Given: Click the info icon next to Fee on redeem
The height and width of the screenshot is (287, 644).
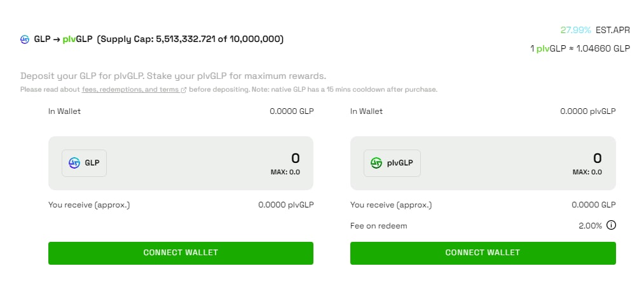Looking at the screenshot, I should tap(611, 225).
